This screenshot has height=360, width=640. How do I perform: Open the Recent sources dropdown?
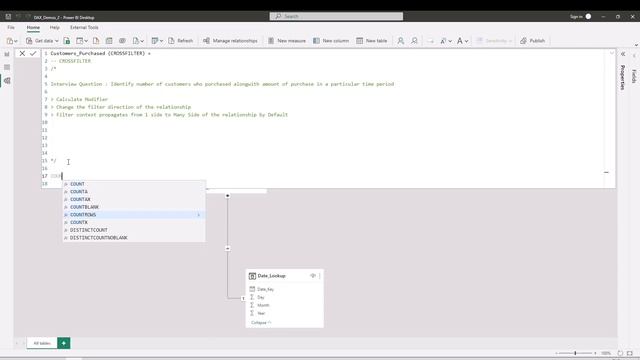138,41
